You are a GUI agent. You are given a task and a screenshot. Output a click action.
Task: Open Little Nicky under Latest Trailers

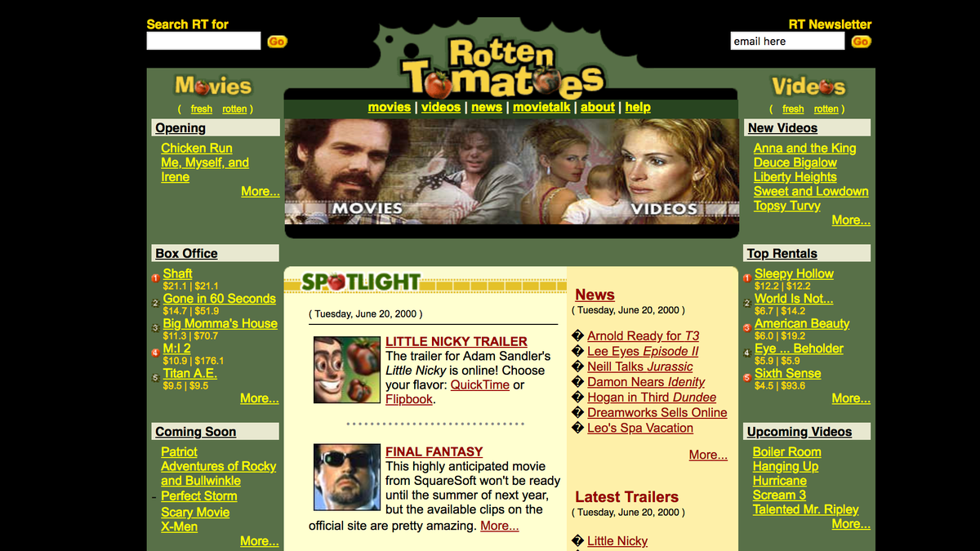coord(617,540)
